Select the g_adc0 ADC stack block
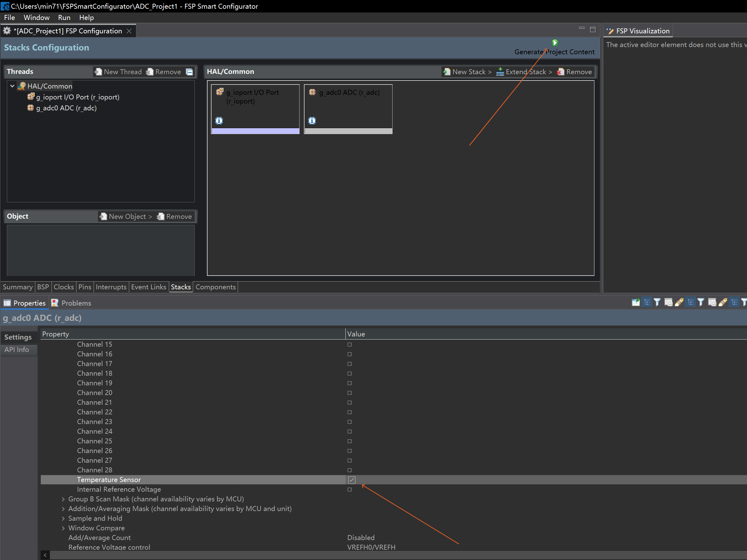Viewport: 747px width, 560px height. point(348,109)
